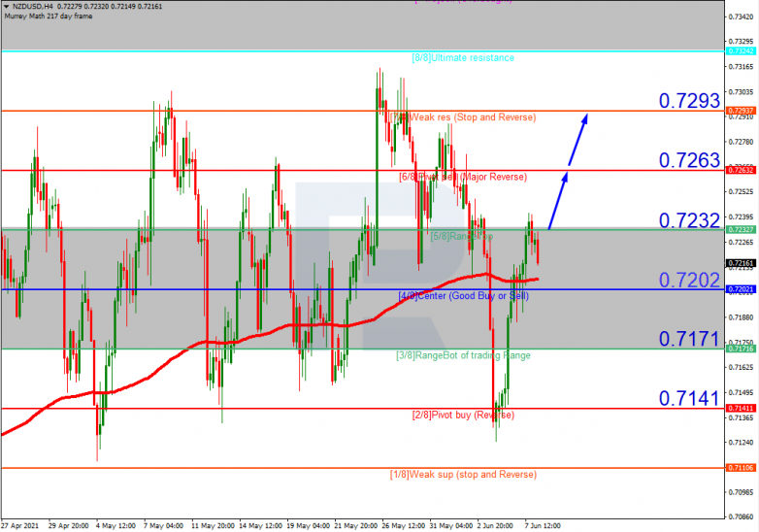Screen dimensions: 759x532
Task: Click the black current price tag 0.72161
Action: tap(741, 263)
